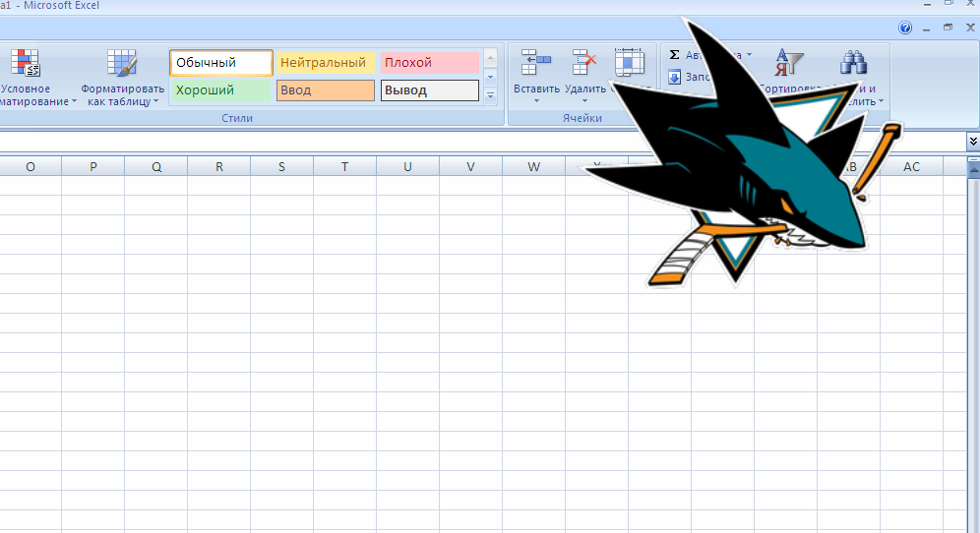Expand the full cell styles gallery

(x=491, y=95)
